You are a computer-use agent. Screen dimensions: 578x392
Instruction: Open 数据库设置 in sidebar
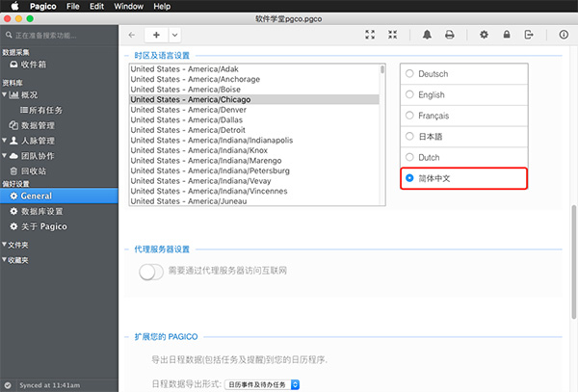37,212
